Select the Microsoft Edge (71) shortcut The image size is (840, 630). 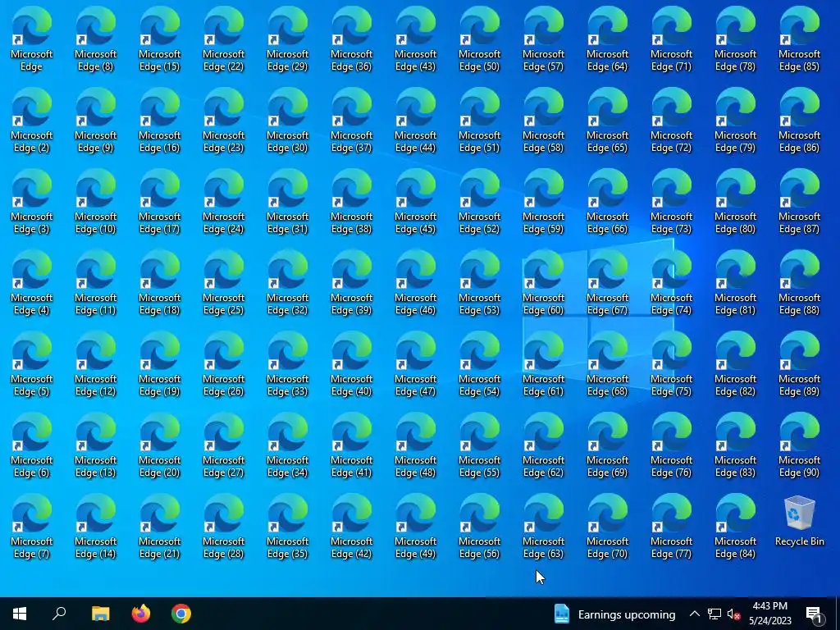[x=672, y=39]
